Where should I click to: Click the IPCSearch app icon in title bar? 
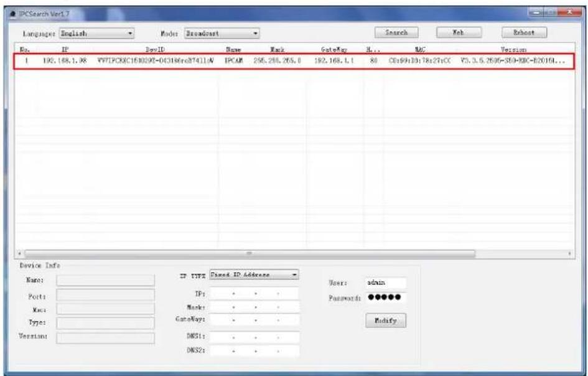[13, 14]
